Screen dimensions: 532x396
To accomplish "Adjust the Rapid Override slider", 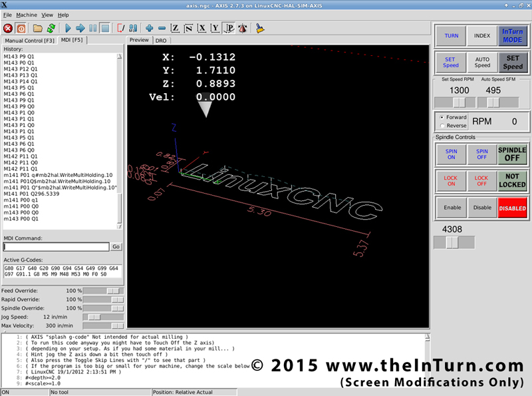I will (x=103, y=299).
